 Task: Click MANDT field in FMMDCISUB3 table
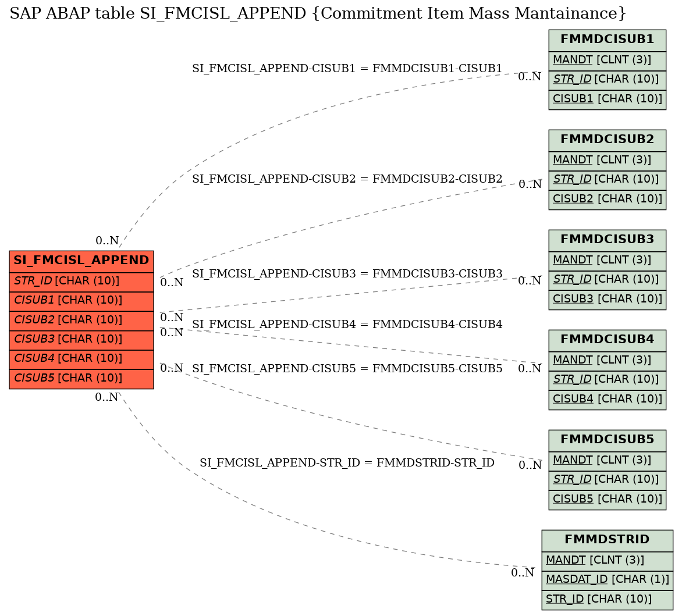[x=607, y=261]
